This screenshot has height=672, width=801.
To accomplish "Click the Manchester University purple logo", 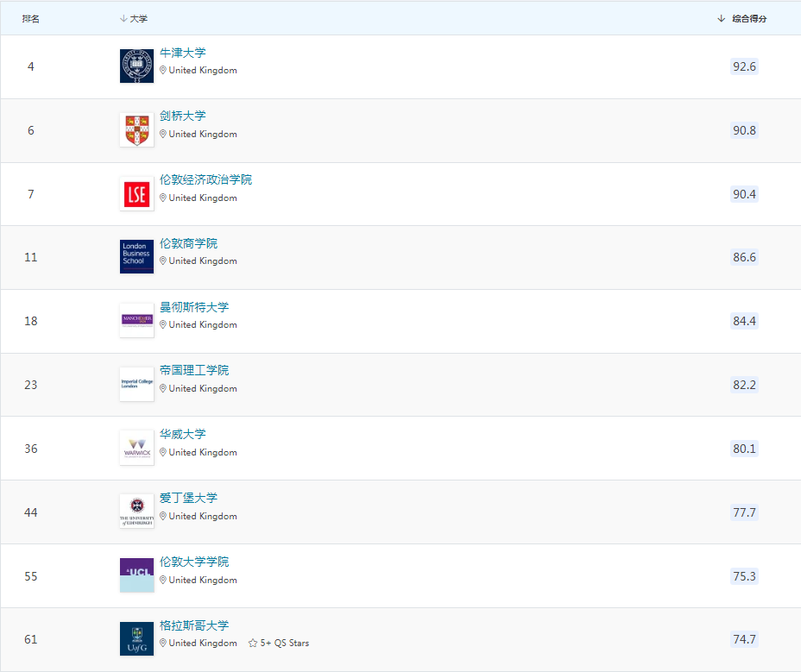I will pyautogui.click(x=136, y=321).
